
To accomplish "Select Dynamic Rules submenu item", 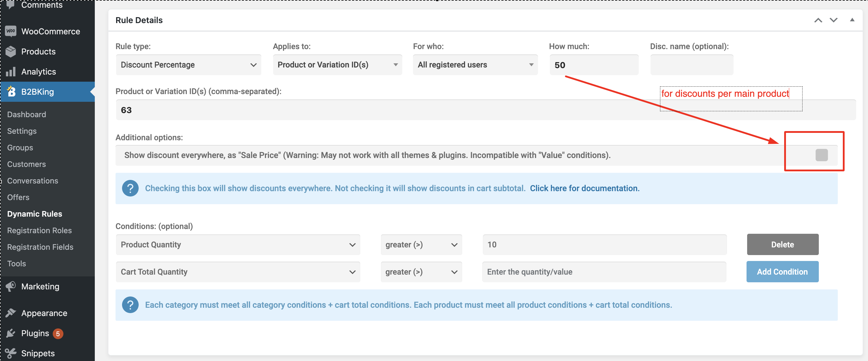I will (x=35, y=214).
